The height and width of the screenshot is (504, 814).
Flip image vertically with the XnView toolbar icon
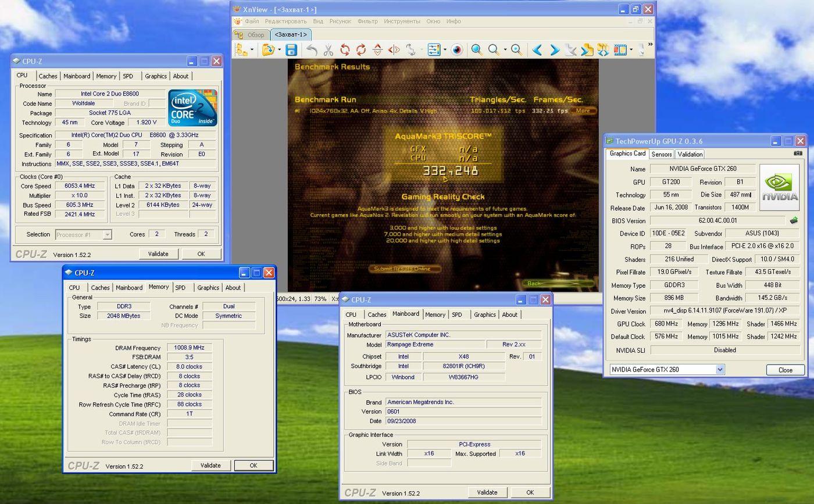coord(377,50)
